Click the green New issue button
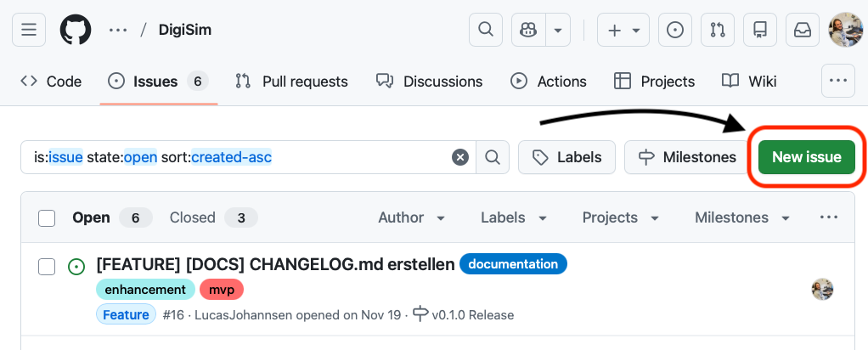868x350 pixels. (806, 157)
